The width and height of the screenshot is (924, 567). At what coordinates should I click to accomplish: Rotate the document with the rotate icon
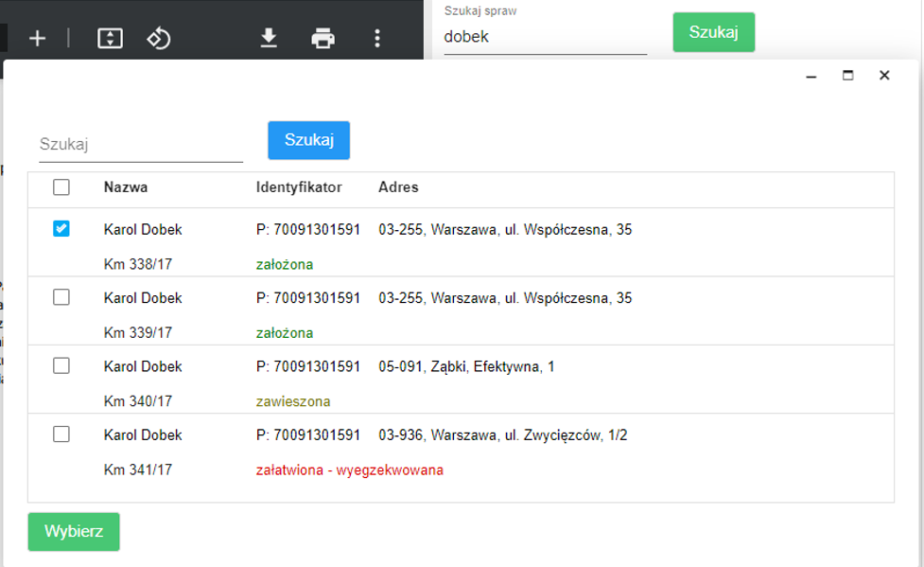coord(159,39)
